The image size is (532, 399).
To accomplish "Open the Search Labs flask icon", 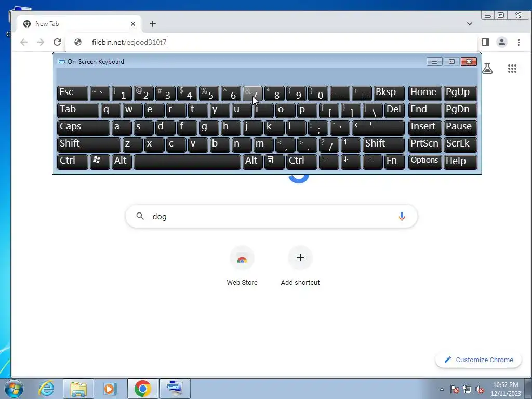I will pyautogui.click(x=487, y=69).
